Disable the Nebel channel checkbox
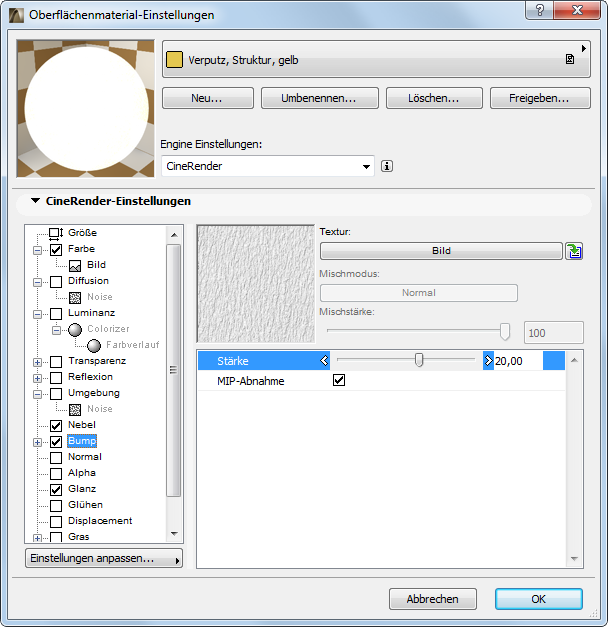Screen dimensions: 608x627 tap(56, 426)
